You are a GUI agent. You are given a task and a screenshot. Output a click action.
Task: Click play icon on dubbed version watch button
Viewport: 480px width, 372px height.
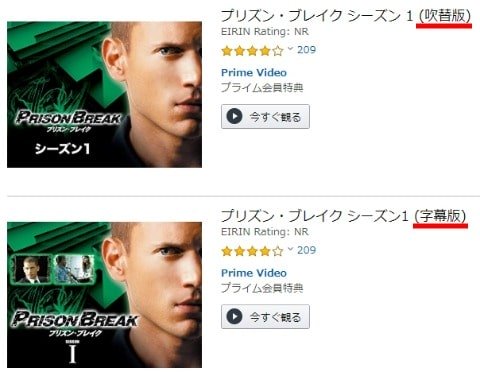pos(234,117)
